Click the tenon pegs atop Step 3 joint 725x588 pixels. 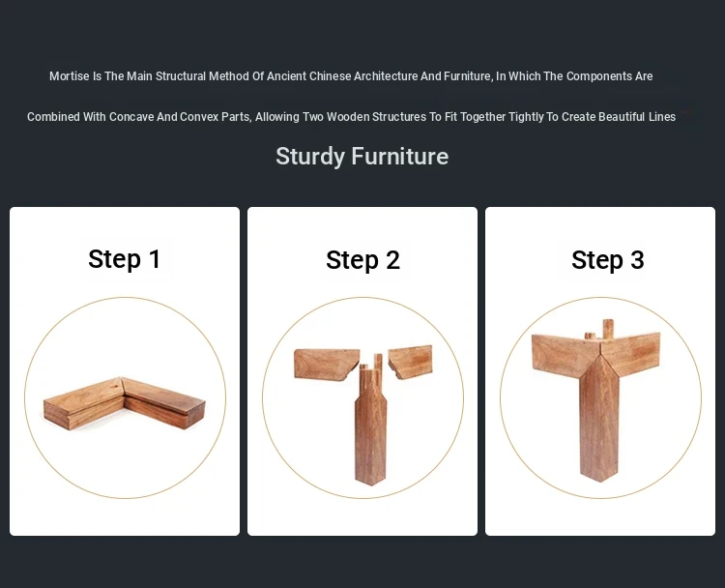click(601, 330)
